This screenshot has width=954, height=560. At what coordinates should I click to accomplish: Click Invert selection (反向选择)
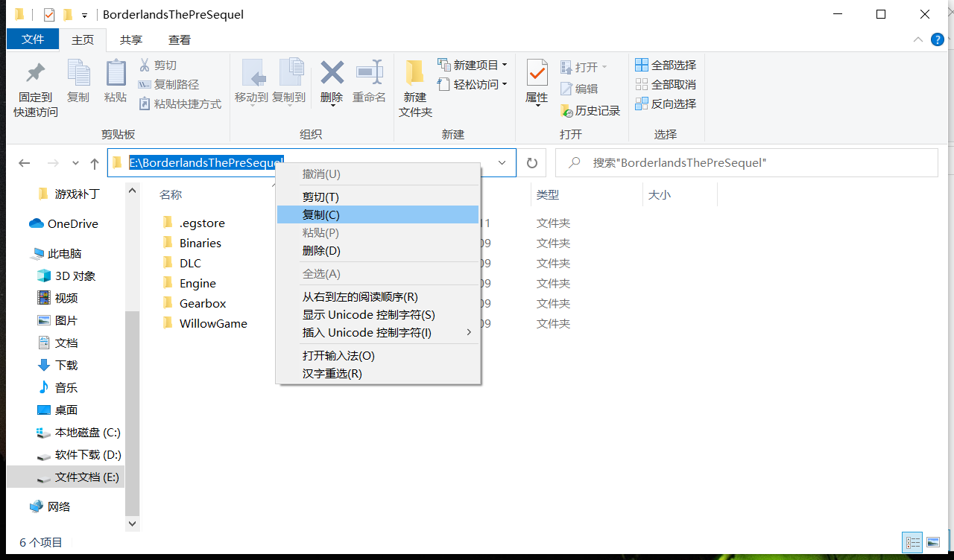click(x=666, y=104)
